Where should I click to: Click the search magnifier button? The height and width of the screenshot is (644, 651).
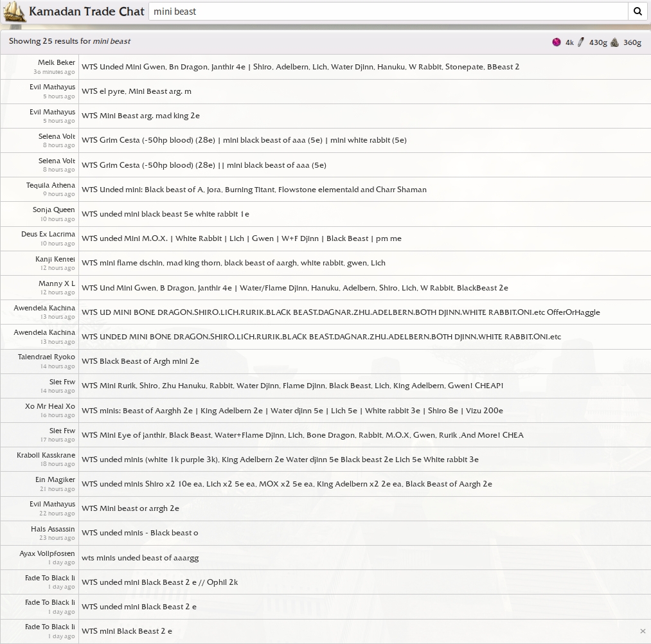638,11
